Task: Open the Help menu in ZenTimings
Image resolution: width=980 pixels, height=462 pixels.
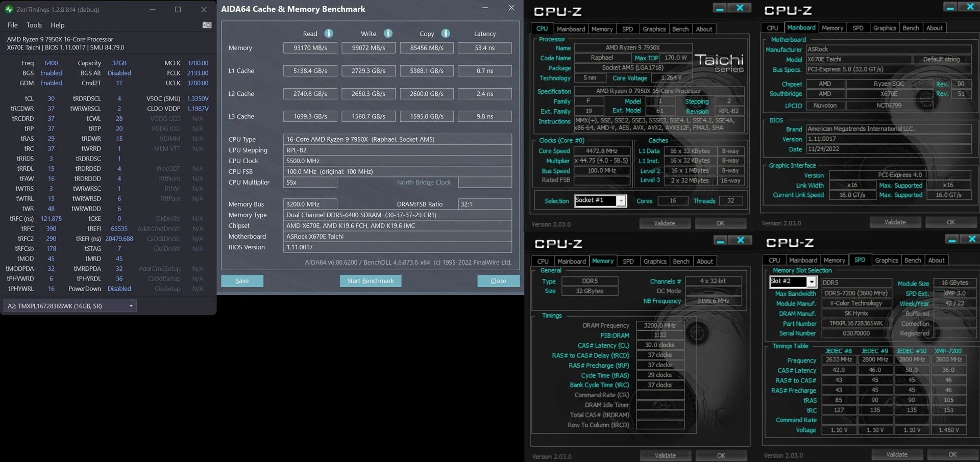Action: tap(58, 25)
